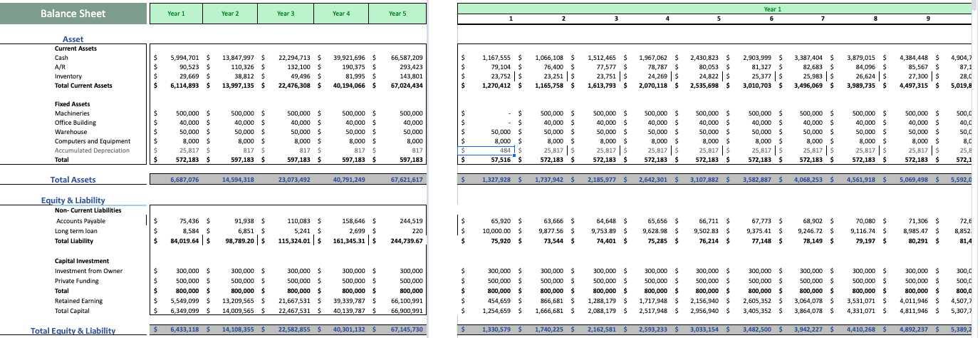Image resolution: width=980 pixels, height=338 pixels.
Task: Click monthly loan value 9,246.72
Action: pos(815,231)
